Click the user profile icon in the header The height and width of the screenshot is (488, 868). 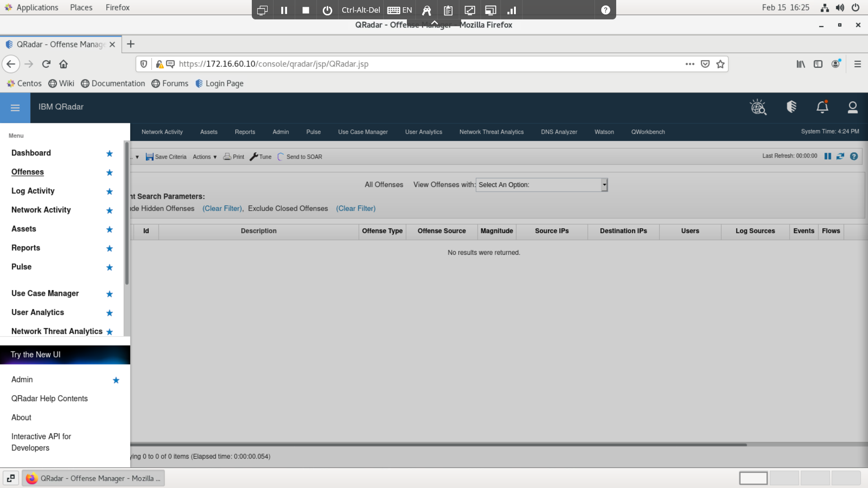[852, 107]
